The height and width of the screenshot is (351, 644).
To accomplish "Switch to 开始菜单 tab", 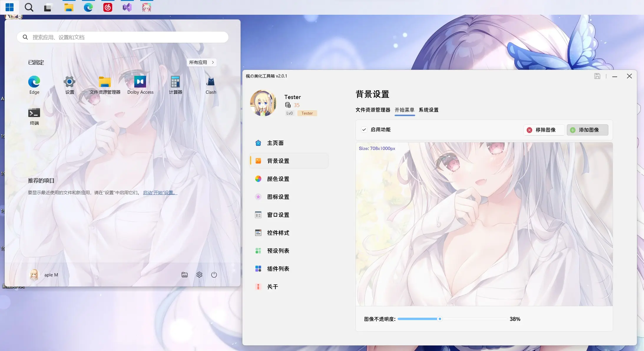I will click(x=405, y=110).
